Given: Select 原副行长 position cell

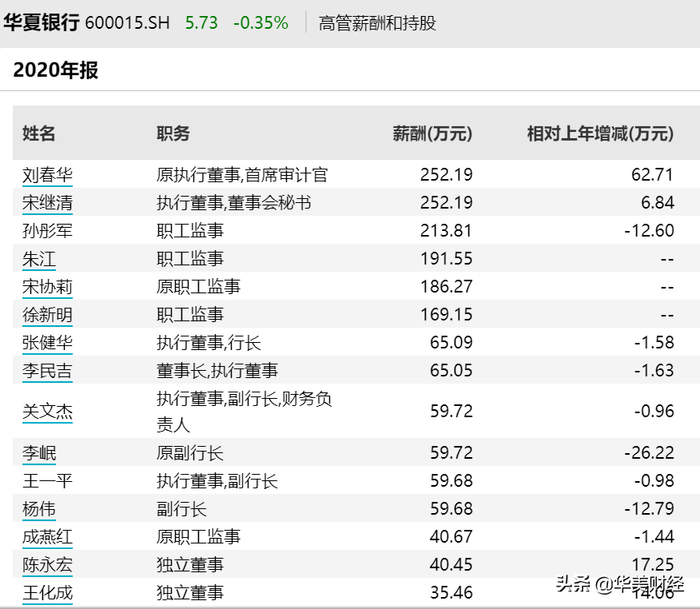Looking at the screenshot, I should 189,453.
